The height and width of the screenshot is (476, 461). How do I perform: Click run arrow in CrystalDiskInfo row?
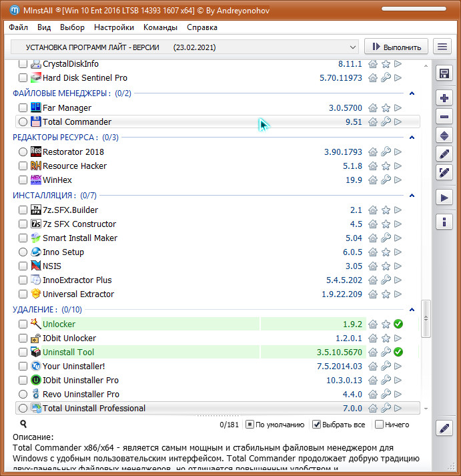(x=398, y=63)
